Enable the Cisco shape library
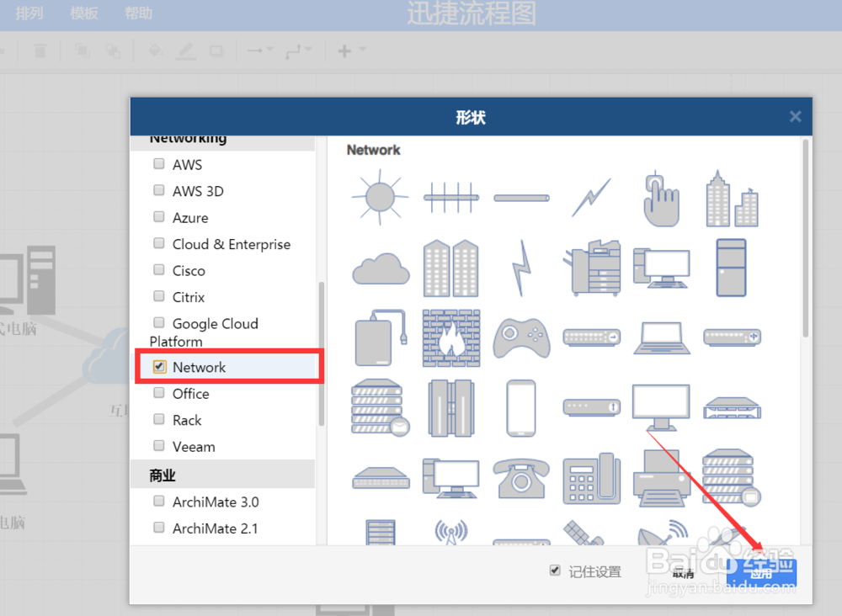 [158, 270]
